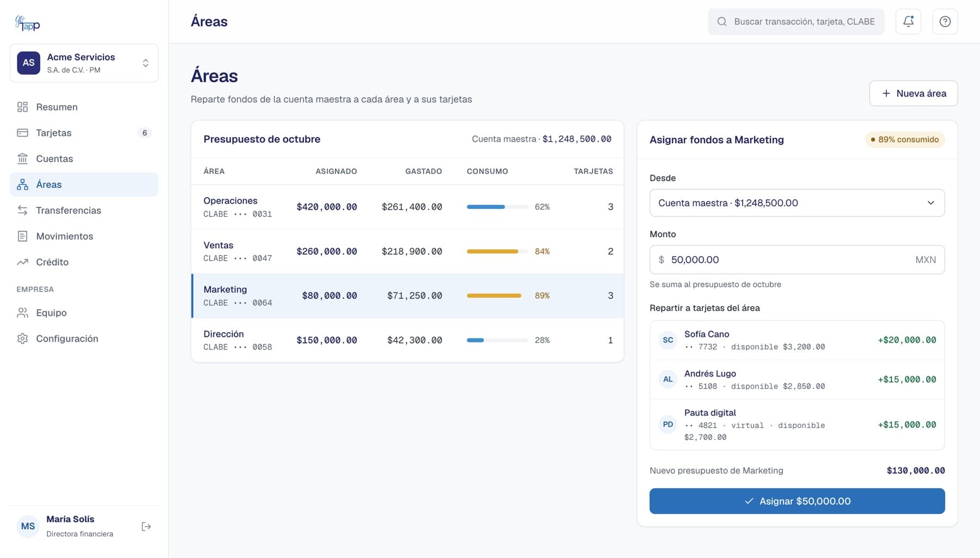980x558 pixels.
Task: Create a new area with Nueva área
Action: [913, 93]
